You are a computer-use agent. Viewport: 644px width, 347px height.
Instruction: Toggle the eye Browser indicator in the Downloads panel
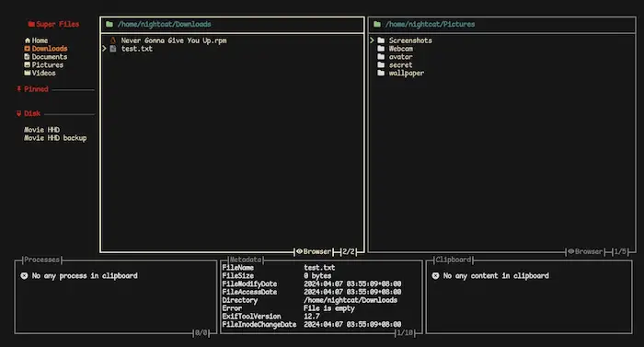pos(314,251)
